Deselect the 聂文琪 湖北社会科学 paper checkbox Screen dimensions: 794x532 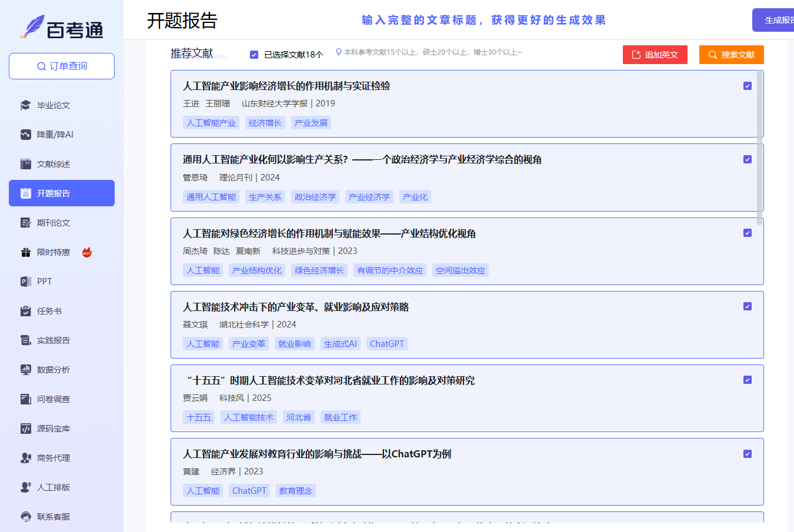pos(747,306)
